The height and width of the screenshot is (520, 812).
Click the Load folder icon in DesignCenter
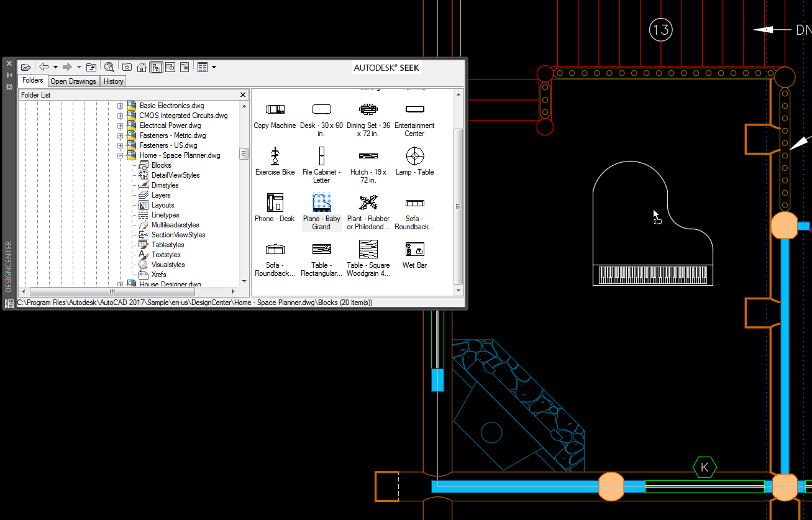(25, 67)
